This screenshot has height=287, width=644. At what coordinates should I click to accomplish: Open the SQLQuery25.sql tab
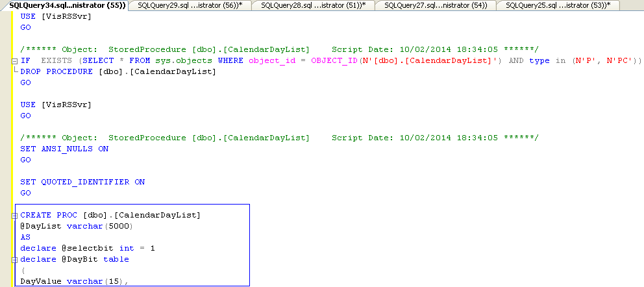pos(558,5)
